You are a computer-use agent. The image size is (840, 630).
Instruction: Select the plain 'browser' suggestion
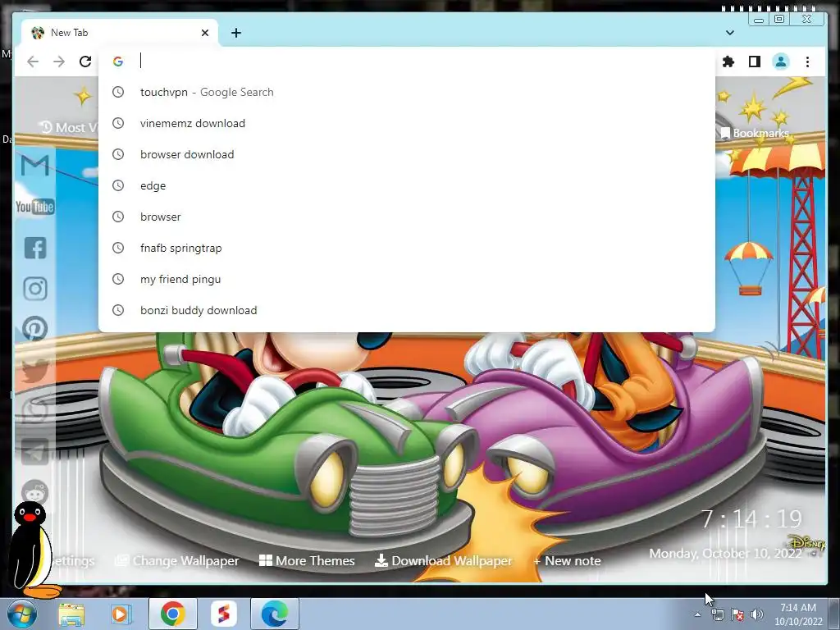pyautogui.click(x=407, y=217)
